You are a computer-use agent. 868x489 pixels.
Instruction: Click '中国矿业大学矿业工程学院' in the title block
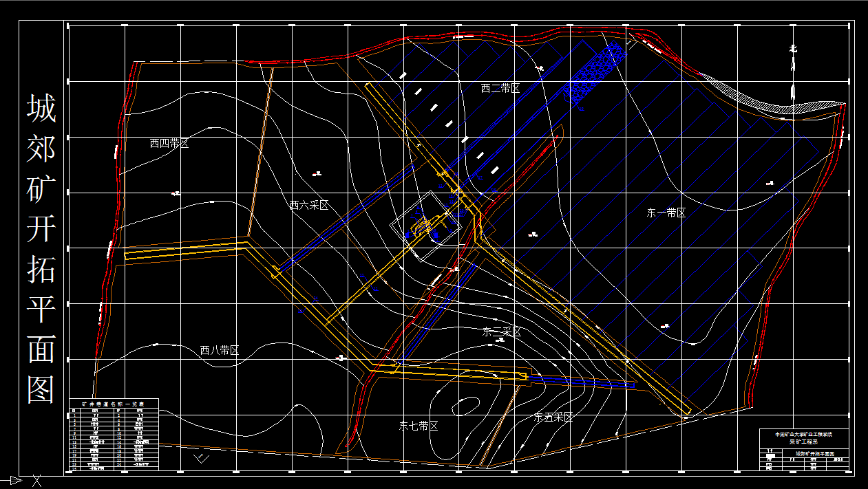tap(804, 435)
